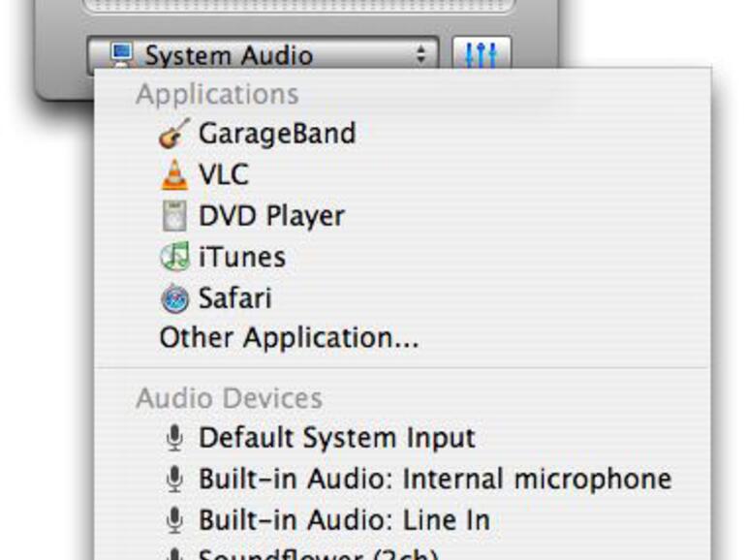Click the Safari compass icon
The image size is (746, 560).
coord(174,298)
